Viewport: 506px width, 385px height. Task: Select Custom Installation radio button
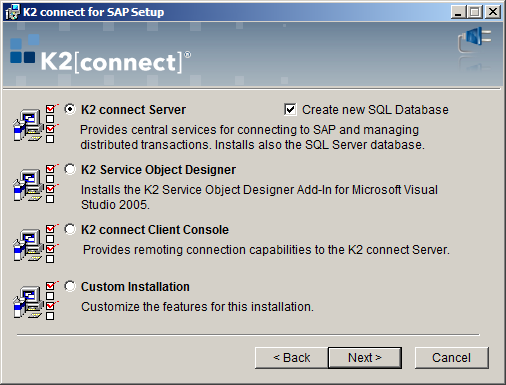pyautogui.click(x=70, y=286)
